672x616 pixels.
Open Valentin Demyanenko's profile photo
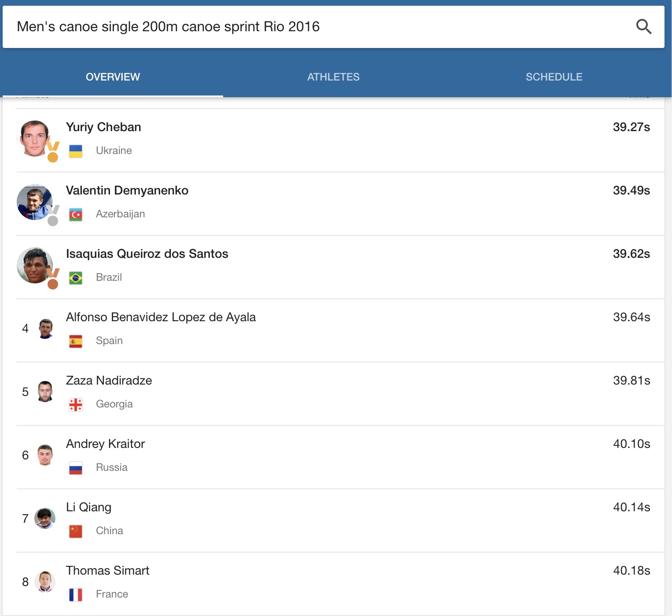pos(35,202)
